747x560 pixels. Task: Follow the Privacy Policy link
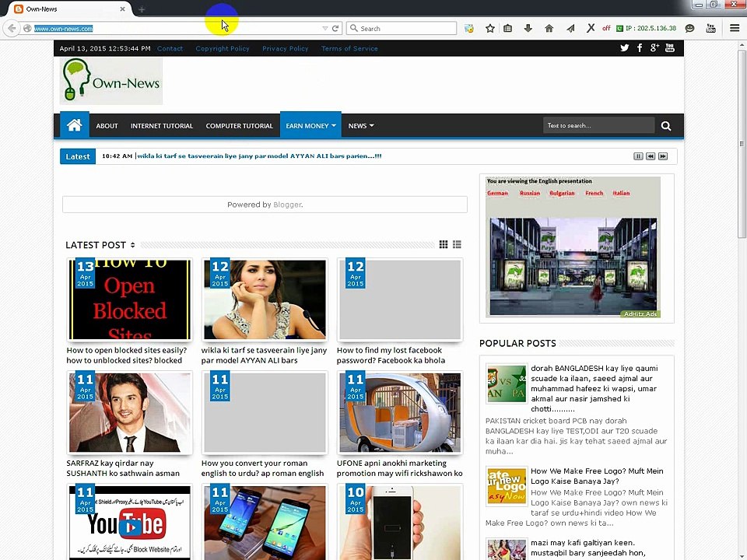[x=285, y=48]
